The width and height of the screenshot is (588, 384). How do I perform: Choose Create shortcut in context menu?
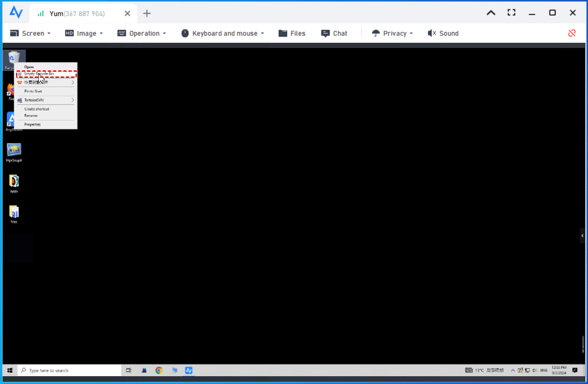tap(46, 109)
